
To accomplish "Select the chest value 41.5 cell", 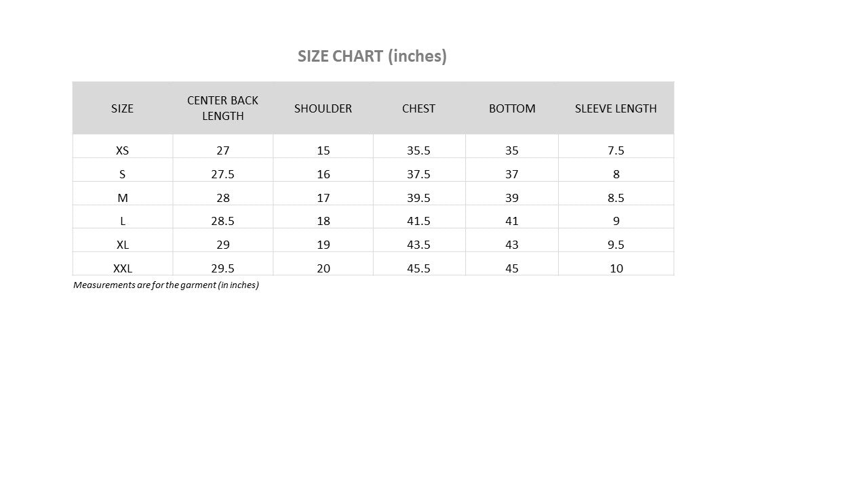I will (x=418, y=221).
